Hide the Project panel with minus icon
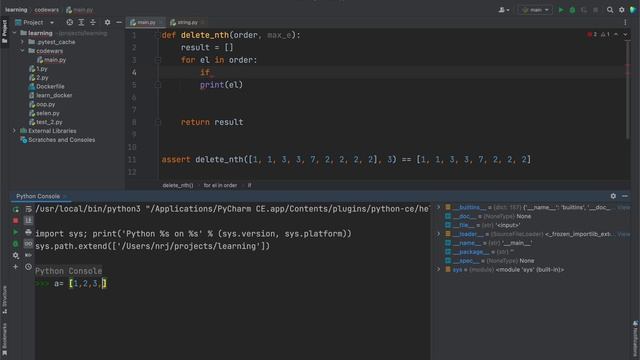Viewport: 640px width, 360px height. 119,22
